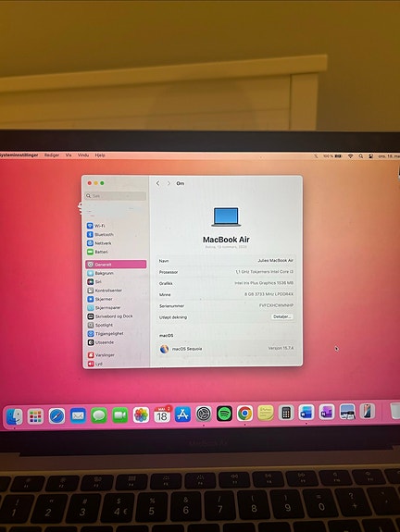400x532 pixels.
Task: Go back with the left chevron
Action: [x=158, y=183]
